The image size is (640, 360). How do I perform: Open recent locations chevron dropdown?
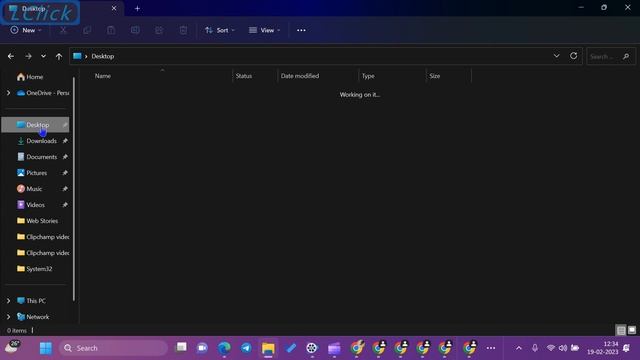coord(43,56)
